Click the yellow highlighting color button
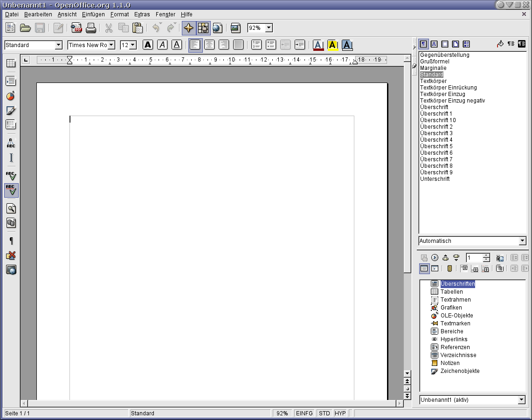Screen dimensions: 532x420 (332, 45)
